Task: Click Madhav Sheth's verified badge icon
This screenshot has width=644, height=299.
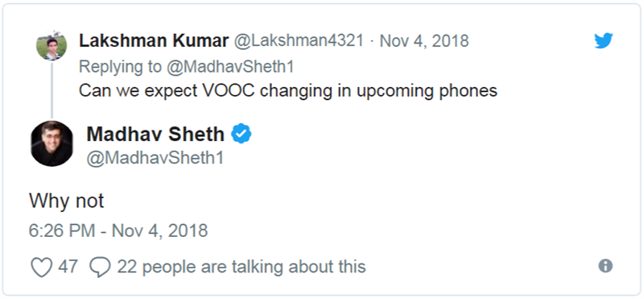Action: point(241,134)
